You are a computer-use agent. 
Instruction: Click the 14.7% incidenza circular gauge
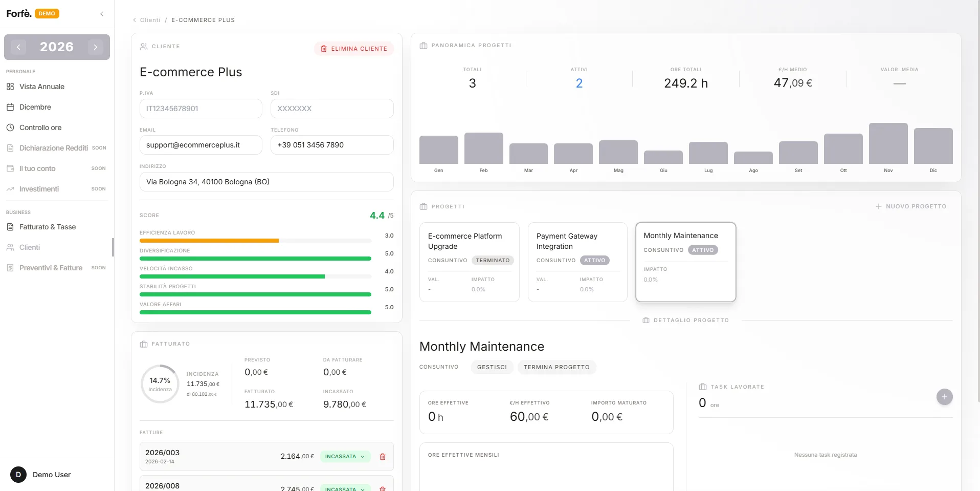160,384
